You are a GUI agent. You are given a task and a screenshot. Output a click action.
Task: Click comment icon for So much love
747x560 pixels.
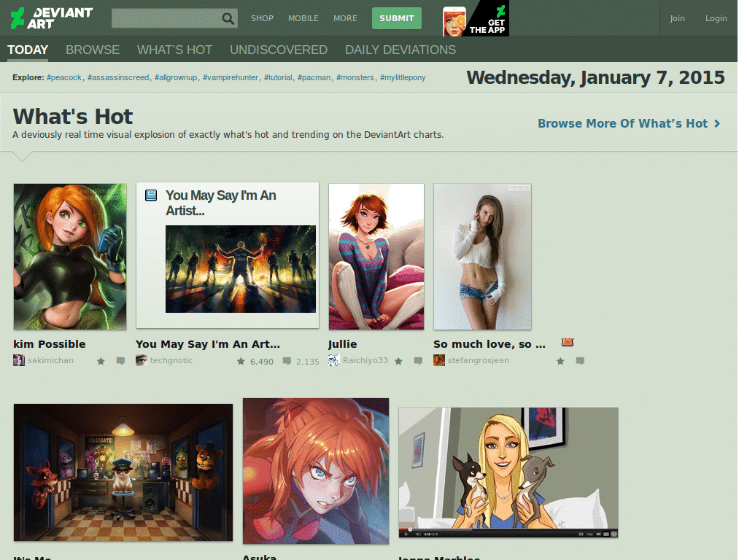click(x=580, y=361)
